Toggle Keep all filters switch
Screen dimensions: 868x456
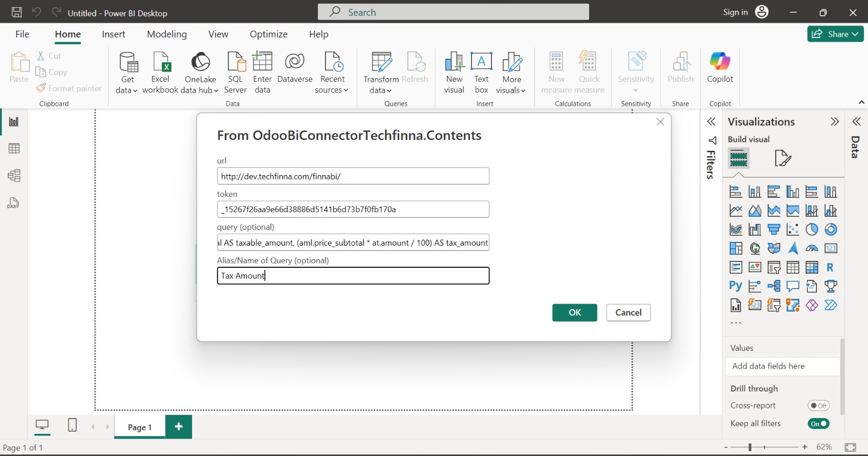(x=818, y=423)
